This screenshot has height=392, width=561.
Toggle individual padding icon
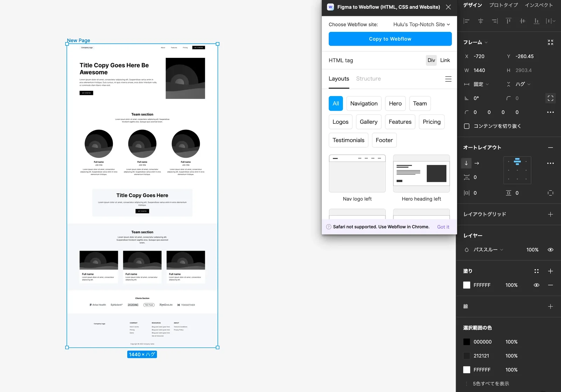pyautogui.click(x=550, y=193)
